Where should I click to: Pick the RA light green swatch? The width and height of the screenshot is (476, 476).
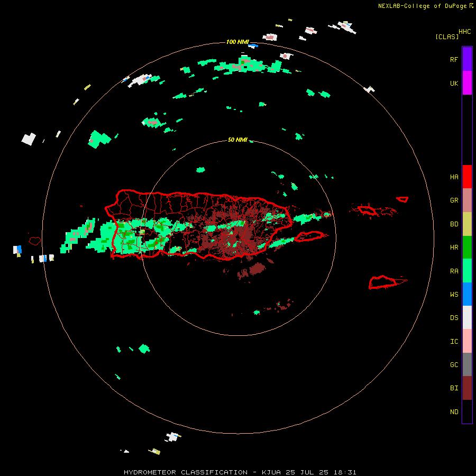pos(467,271)
